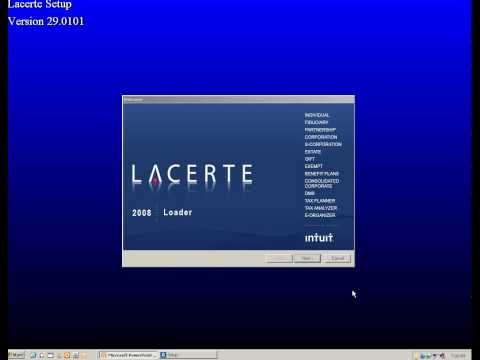Click the BENEFIT PLANS module text

coord(322,174)
